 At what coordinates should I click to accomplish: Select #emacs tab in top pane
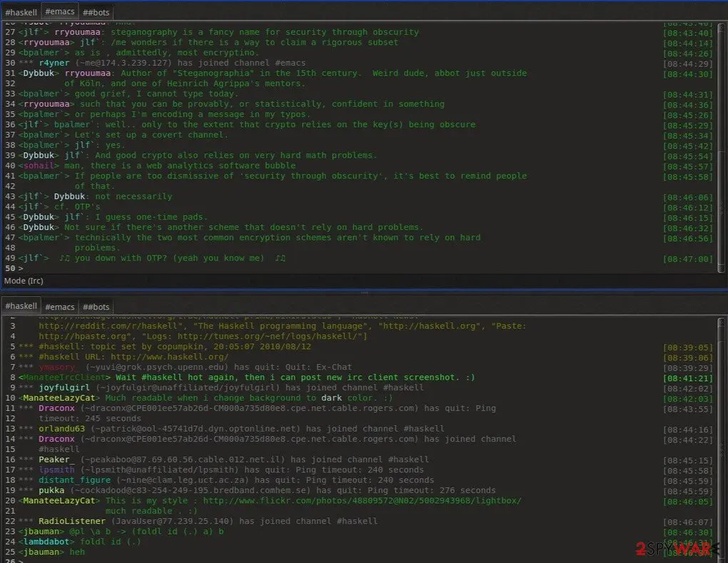pos(59,11)
